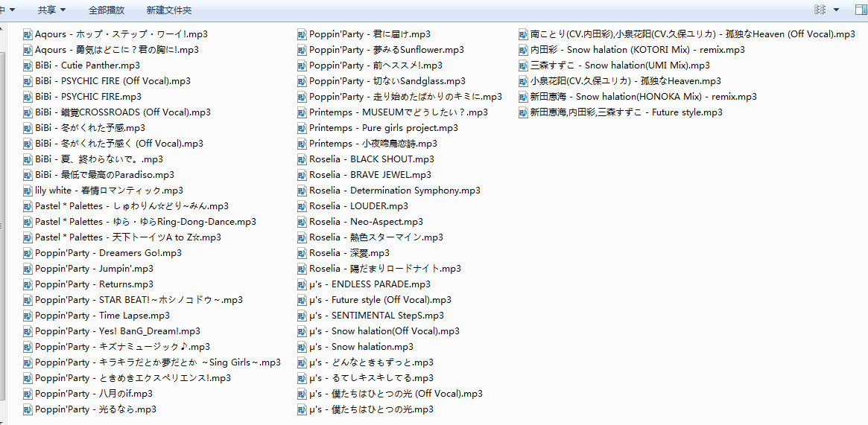This screenshot has width=868, height=425.
Task: Click icon of Printemps - Pure girls project.mp3
Action: pos(302,128)
